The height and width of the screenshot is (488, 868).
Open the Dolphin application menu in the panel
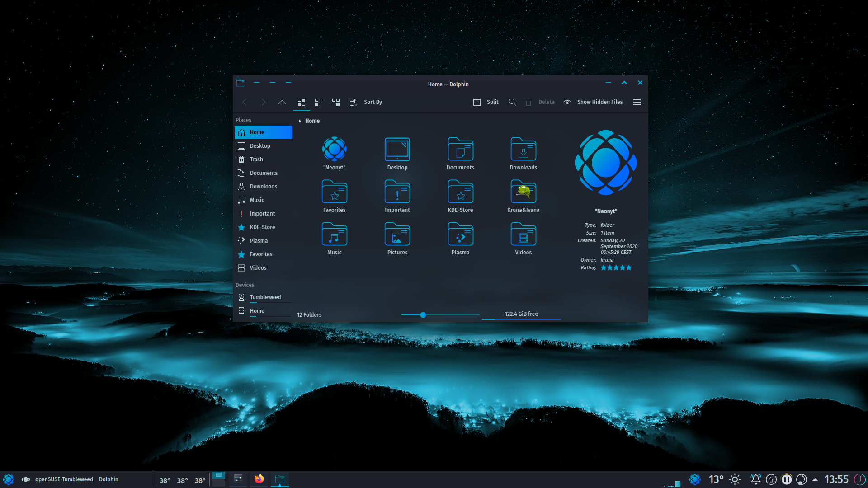108,479
